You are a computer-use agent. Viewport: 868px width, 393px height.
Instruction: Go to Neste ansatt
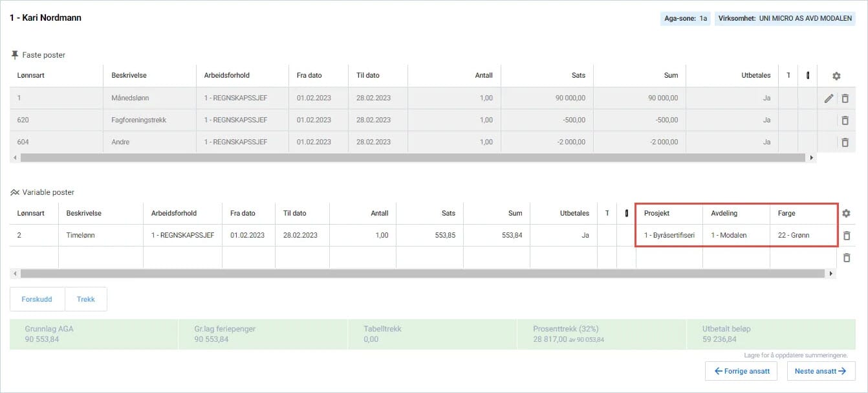[x=821, y=371]
